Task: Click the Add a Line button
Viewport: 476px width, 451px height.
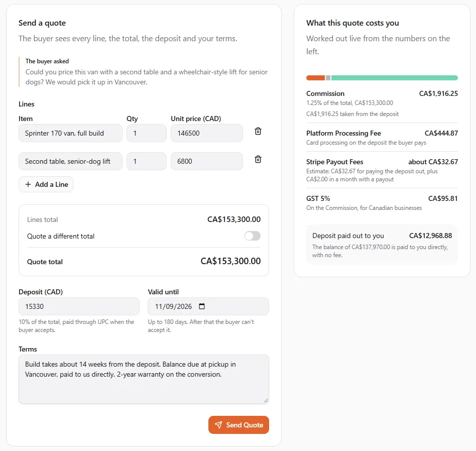Action: click(x=46, y=184)
